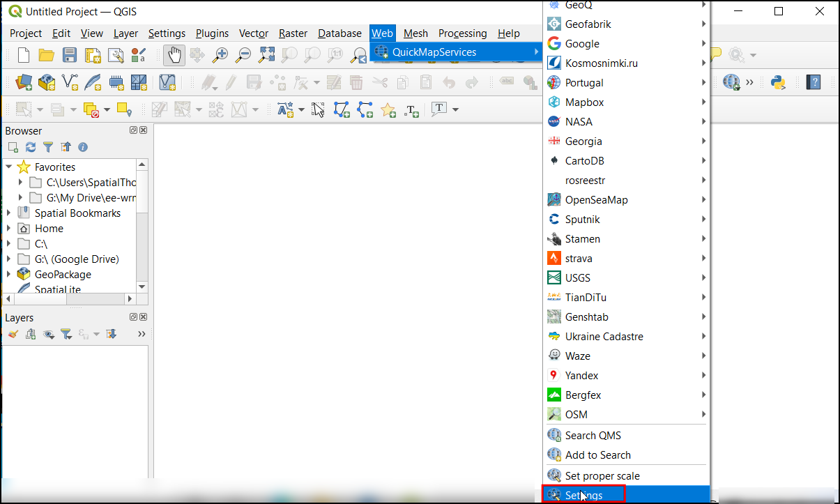This screenshot has width=840, height=504.
Task: Click the New Shapefile Layer icon
Action: [70, 83]
